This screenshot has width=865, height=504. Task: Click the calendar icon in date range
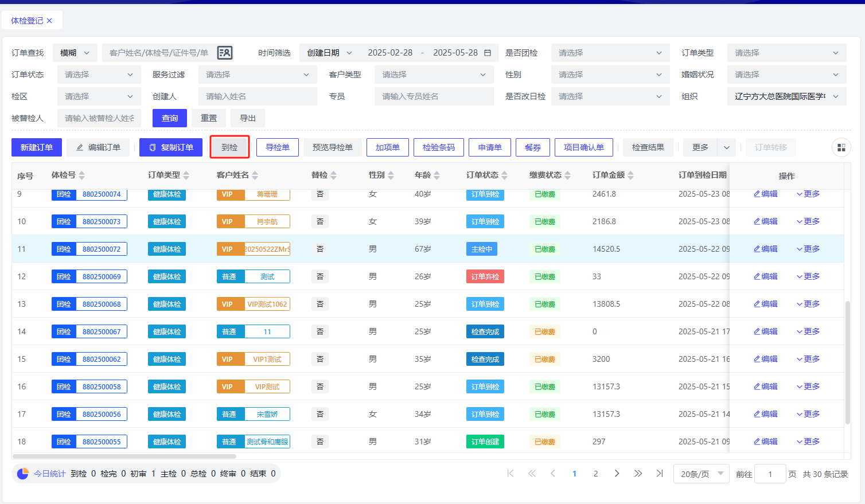(488, 53)
